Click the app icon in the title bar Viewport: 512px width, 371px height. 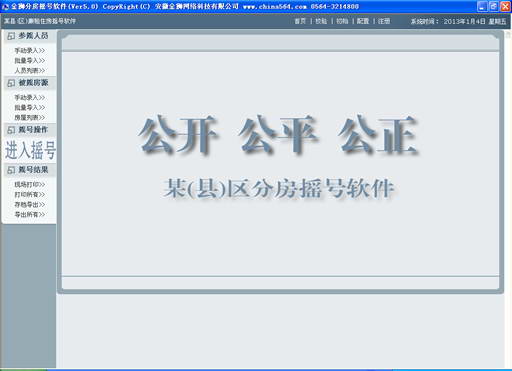pos(5,6)
